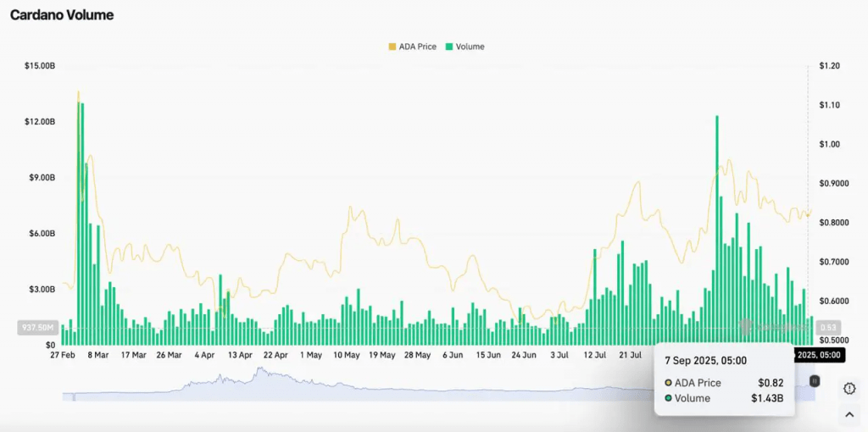The height and width of the screenshot is (432, 868).
Task: Click right handle of range slider
Action: (x=815, y=381)
